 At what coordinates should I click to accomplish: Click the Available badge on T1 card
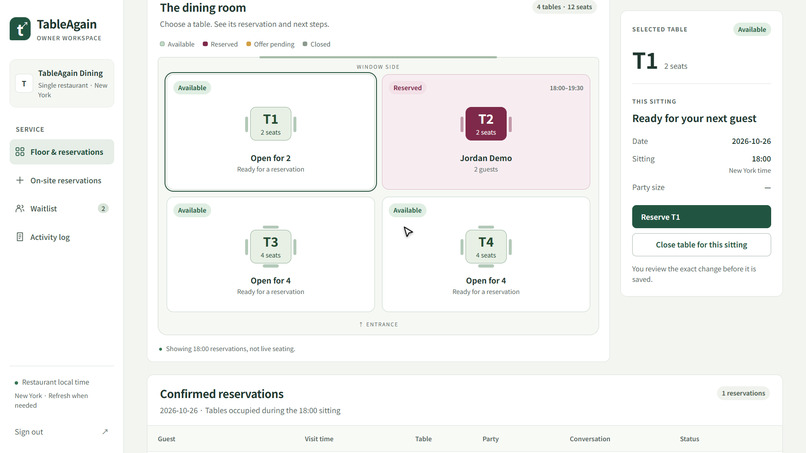192,88
